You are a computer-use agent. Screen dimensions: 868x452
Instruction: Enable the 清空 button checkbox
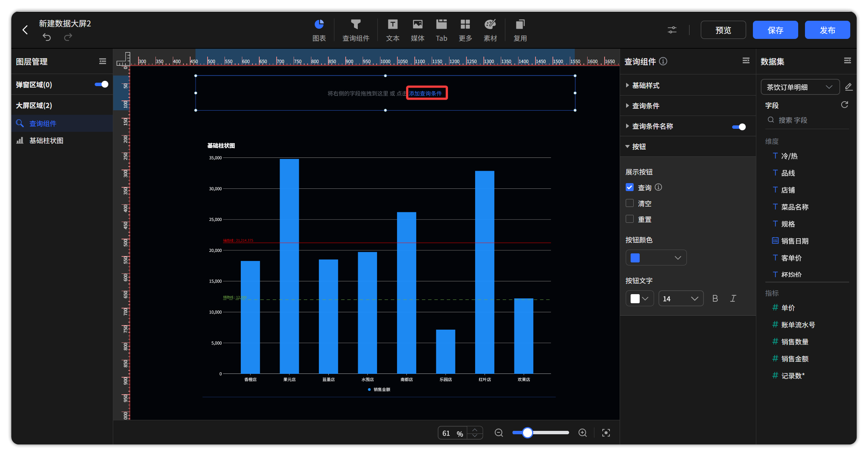629,203
